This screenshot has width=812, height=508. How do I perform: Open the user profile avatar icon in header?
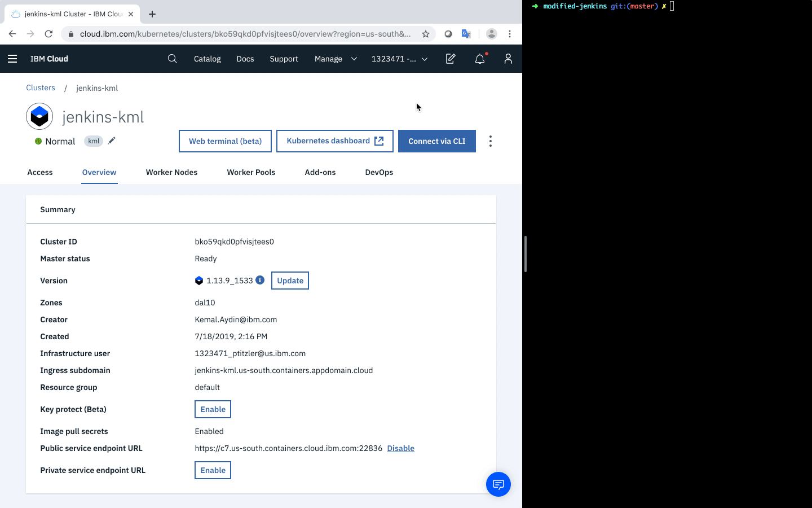(x=508, y=59)
